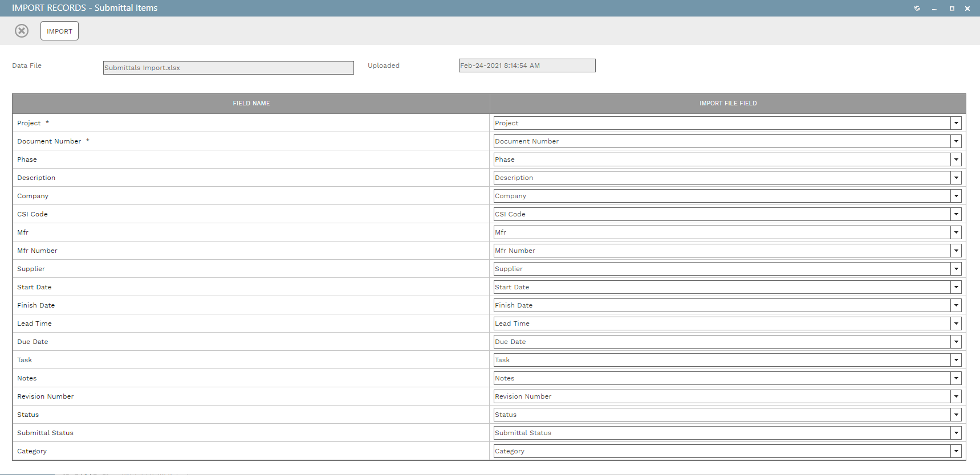Click the FIELD NAME column header
Screen dimensions: 980x475
(x=251, y=104)
